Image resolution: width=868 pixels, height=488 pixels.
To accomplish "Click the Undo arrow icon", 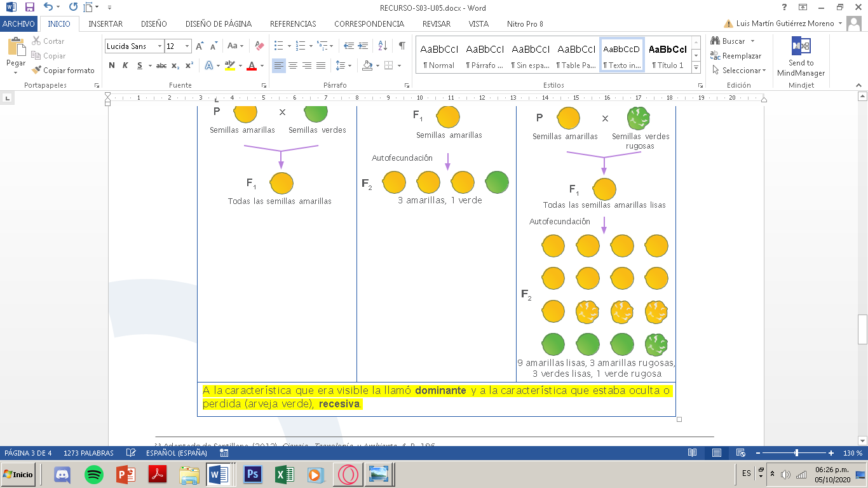I will (48, 8).
